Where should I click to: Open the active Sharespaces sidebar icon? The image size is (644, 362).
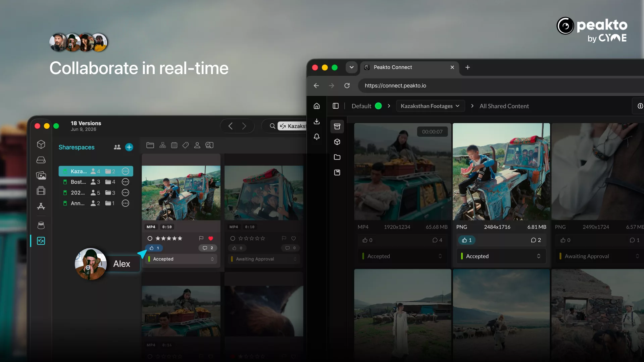pyautogui.click(x=41, y=241)
